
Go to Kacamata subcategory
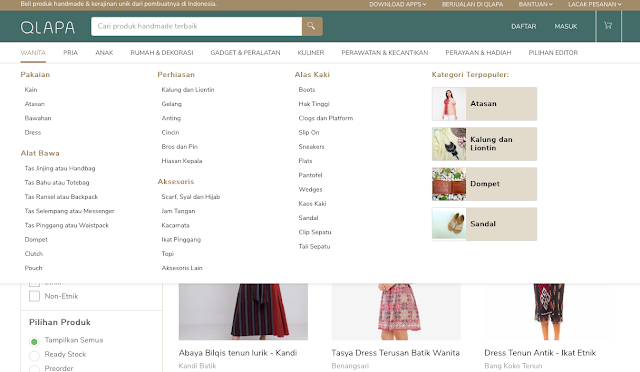pyautogui.click(x=176, y=225)
